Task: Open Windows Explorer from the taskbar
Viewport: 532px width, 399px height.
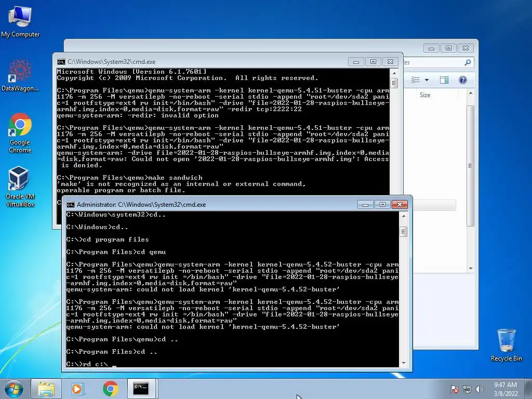Action: click(x=46, y=389)
